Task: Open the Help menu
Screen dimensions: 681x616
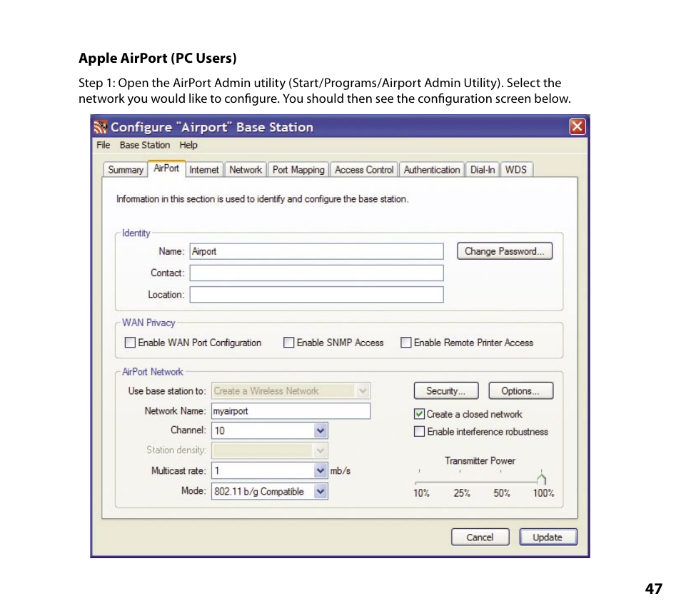Action: [x=188, y=145]
